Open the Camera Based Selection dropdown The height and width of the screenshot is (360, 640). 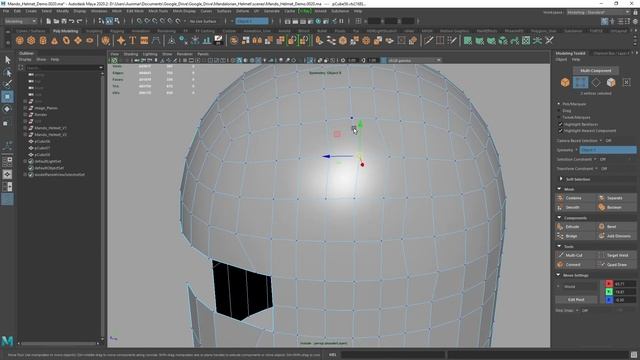600,140
